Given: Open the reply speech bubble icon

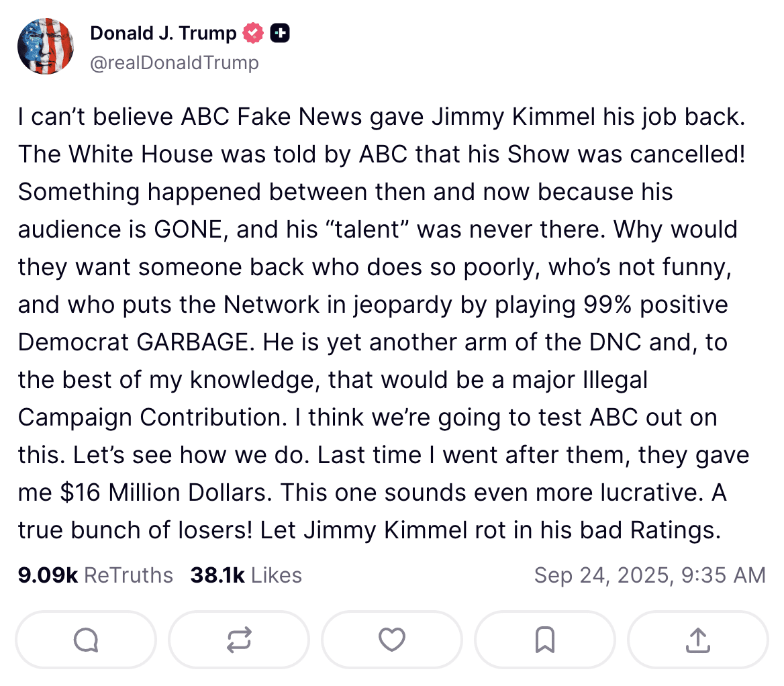Looking at the screenshot, I should [x=86, y=640].
